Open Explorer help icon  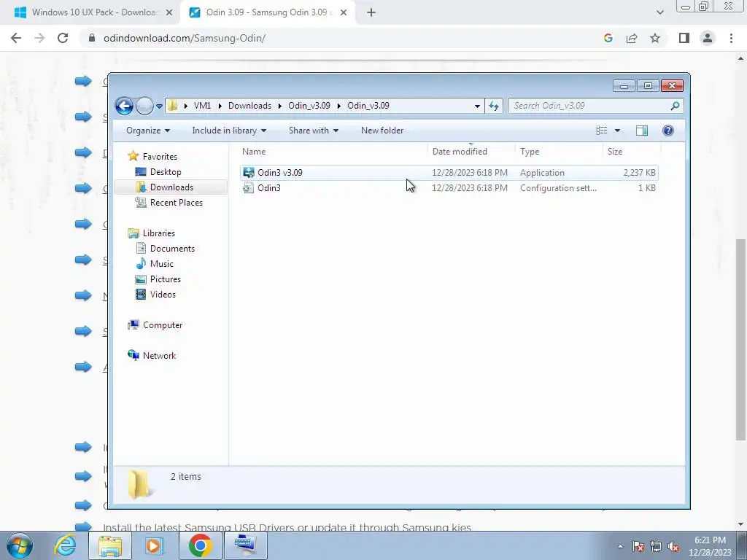coord(668,131)
